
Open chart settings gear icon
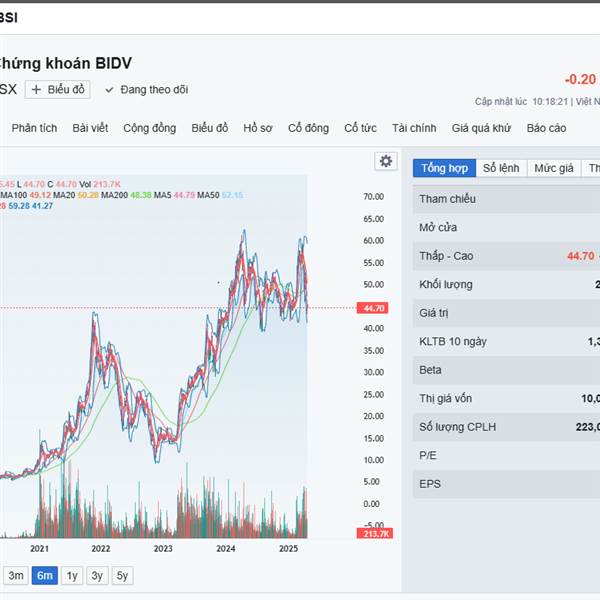point(386,161)
